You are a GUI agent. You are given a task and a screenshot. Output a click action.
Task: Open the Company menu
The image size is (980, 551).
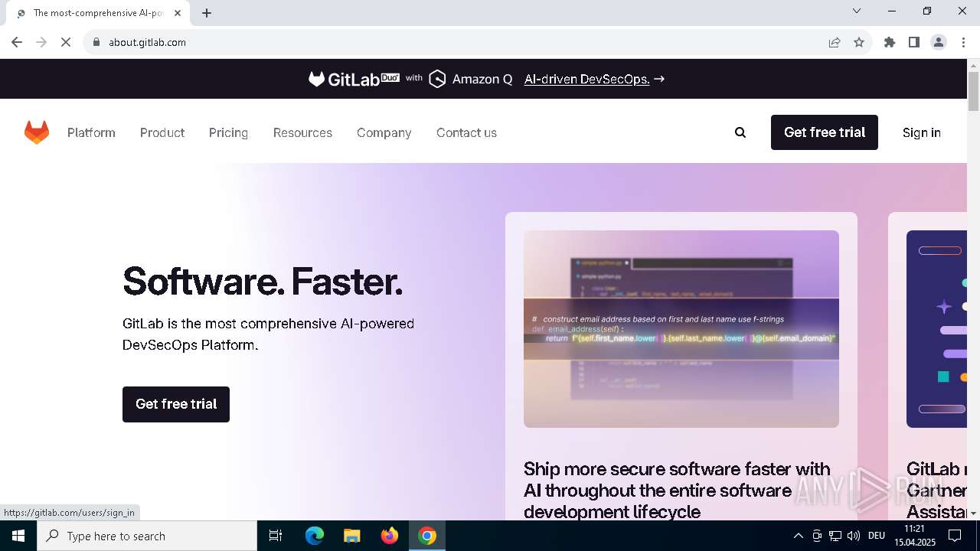point(384,132)
